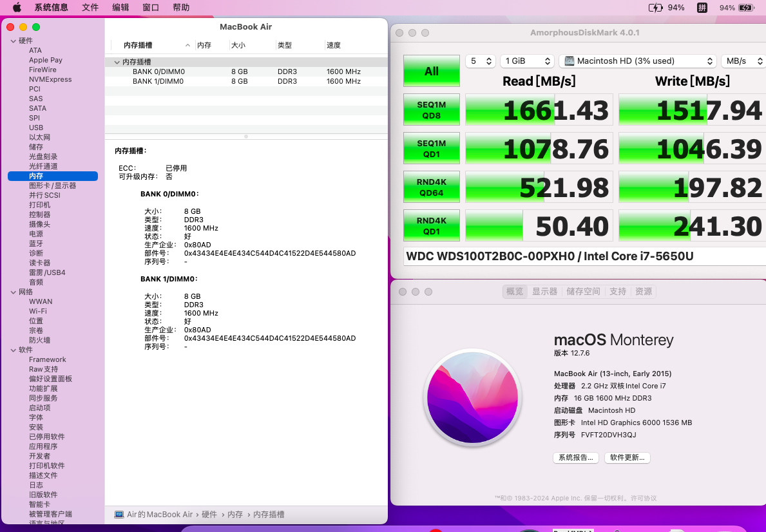Viewport: 766px width, 532px height.
Task: Switch to the 支持 tab
Action: tap(618, 292)
